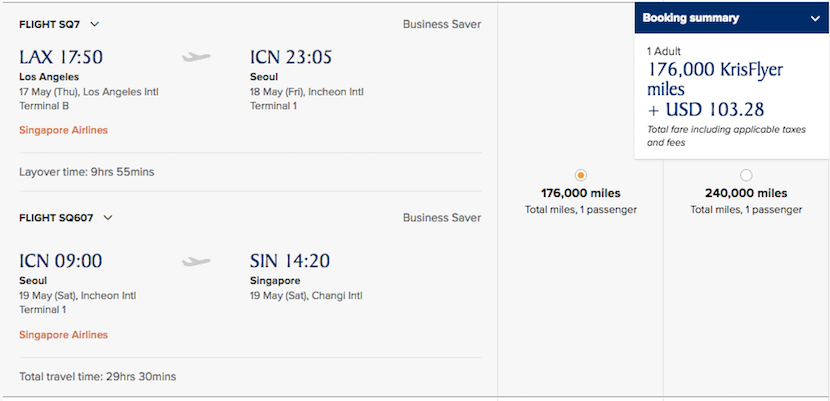
Task: Click airplane icon between LAX and ICN
Action: pos(197,57)
